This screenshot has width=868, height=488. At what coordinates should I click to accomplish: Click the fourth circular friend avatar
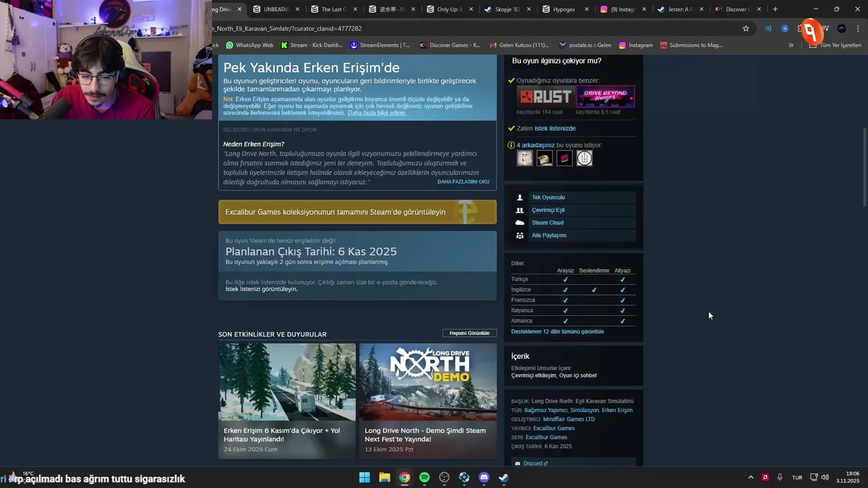pyautogui.click(x=585, y=158)
